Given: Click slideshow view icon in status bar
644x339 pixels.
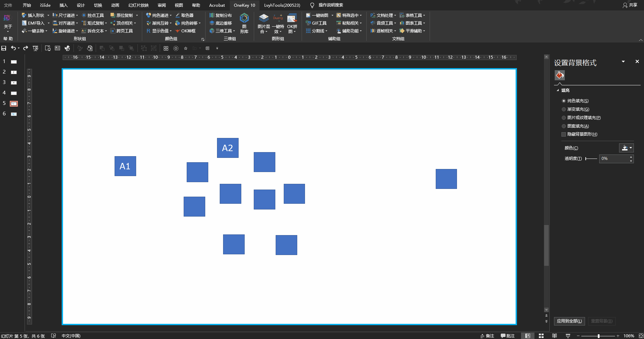Looking at the screenshot, I should coord(568,336).
